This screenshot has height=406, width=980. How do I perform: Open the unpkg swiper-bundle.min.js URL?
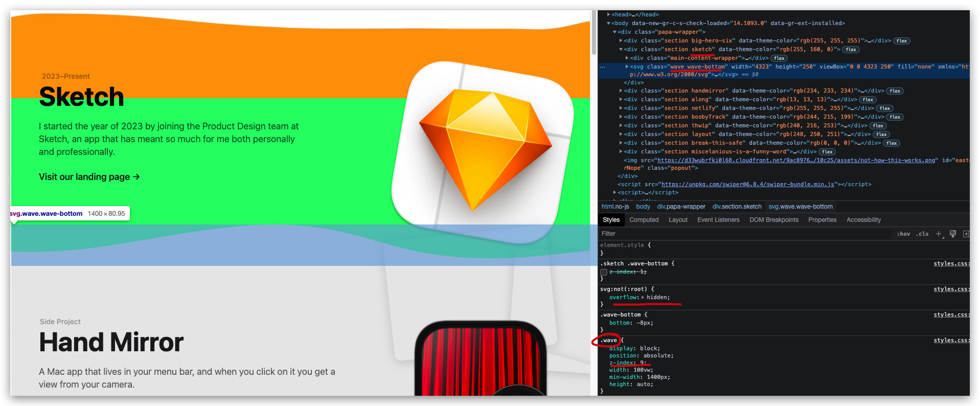point(747,185)
